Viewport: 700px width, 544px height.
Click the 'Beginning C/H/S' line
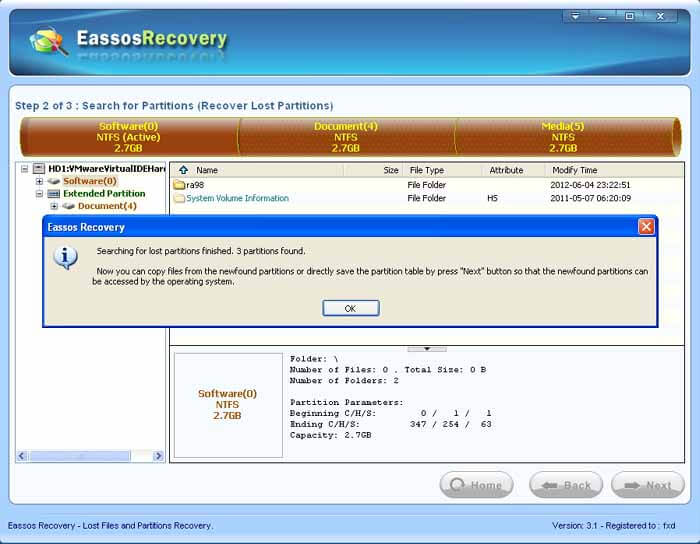(x=391, y=413)
